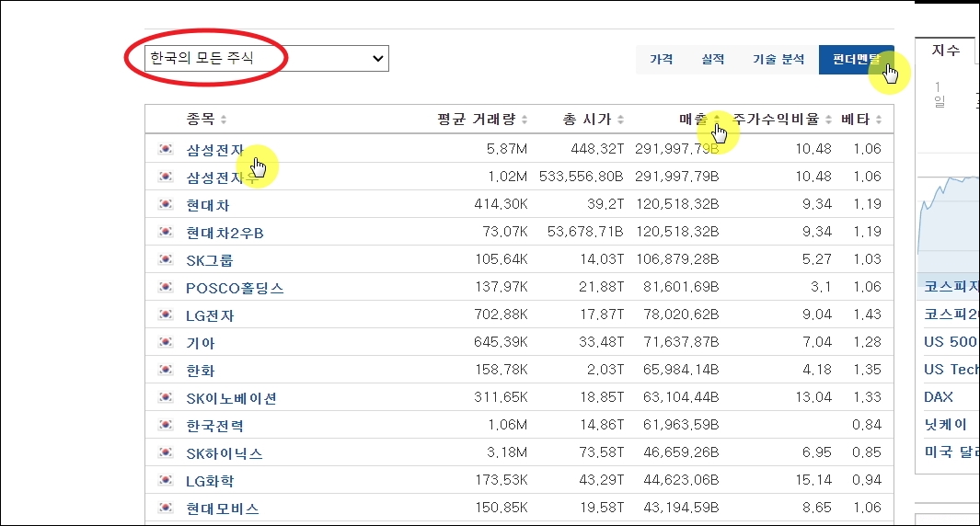Select 1일 chart period
Image resolution: width=980 pixels, height=526 pixels.
[939, 94]
